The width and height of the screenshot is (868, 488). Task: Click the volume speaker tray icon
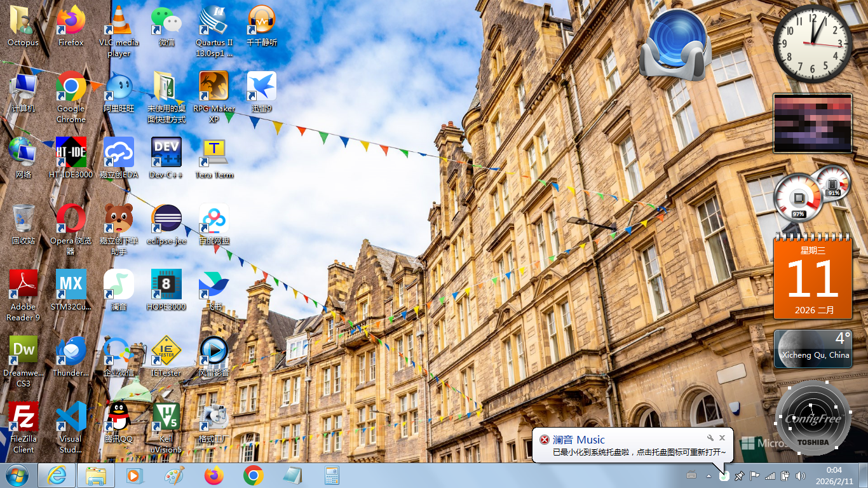coord(800,475)
